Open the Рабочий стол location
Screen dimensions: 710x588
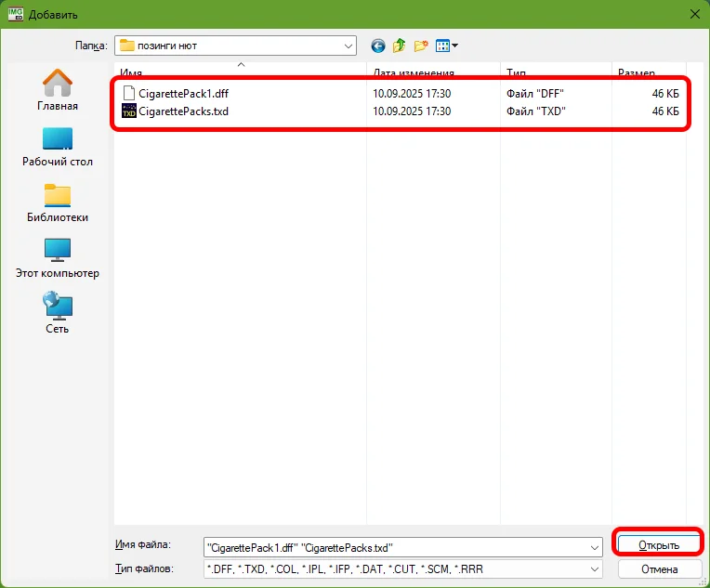[x=58, y=147]
